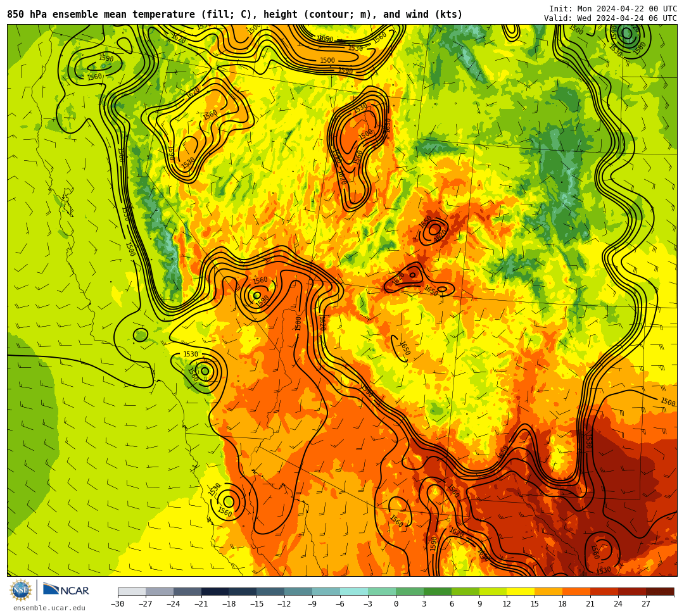
Task: Click the colorbar swatch between -21 and -18
Action: point(215,591)
